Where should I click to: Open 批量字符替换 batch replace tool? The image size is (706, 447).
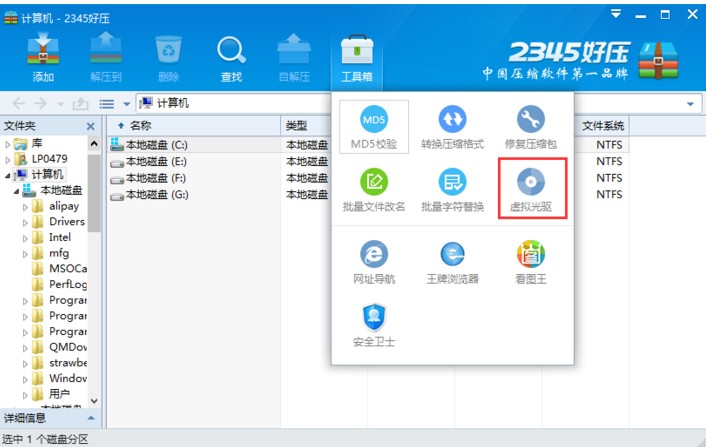(453, 190)
